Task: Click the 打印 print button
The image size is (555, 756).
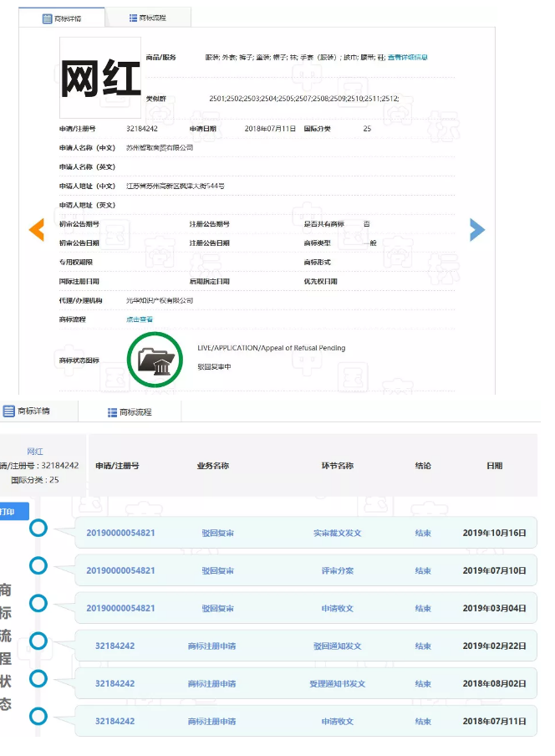Action: [13, 512]
